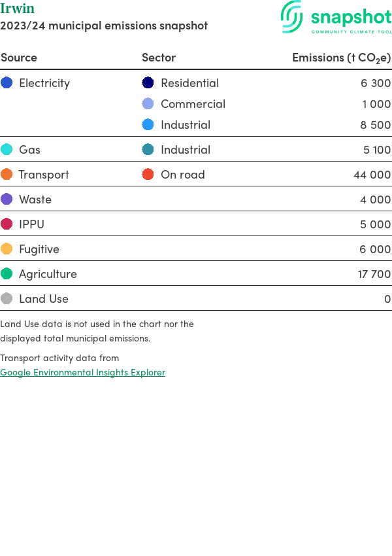Click the blue Electricity source dot
Viewport: 392px width, 556px height.
(7, 83)
